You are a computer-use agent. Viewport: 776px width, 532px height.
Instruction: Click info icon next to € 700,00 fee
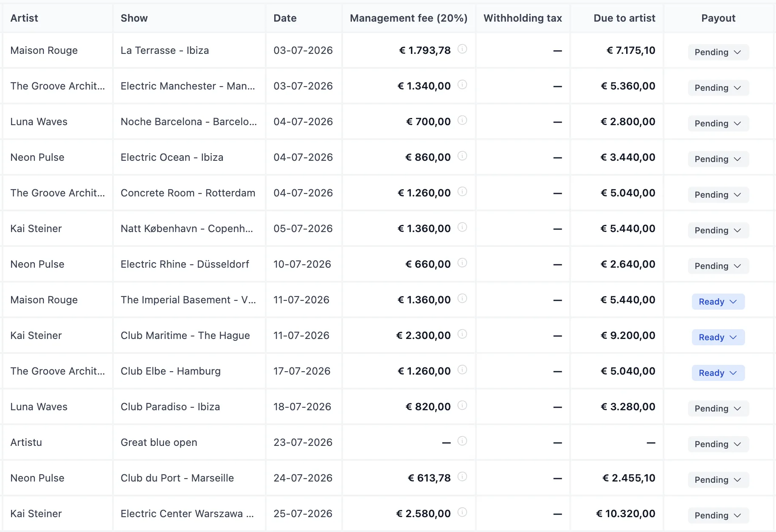[462, 120]
